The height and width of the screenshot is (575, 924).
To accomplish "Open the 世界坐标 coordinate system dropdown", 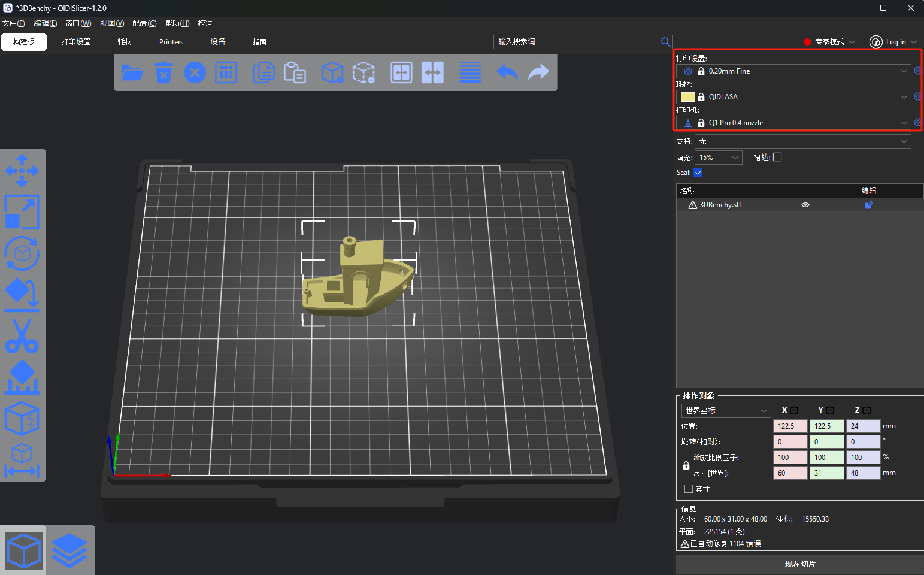I will coord(726,411).
